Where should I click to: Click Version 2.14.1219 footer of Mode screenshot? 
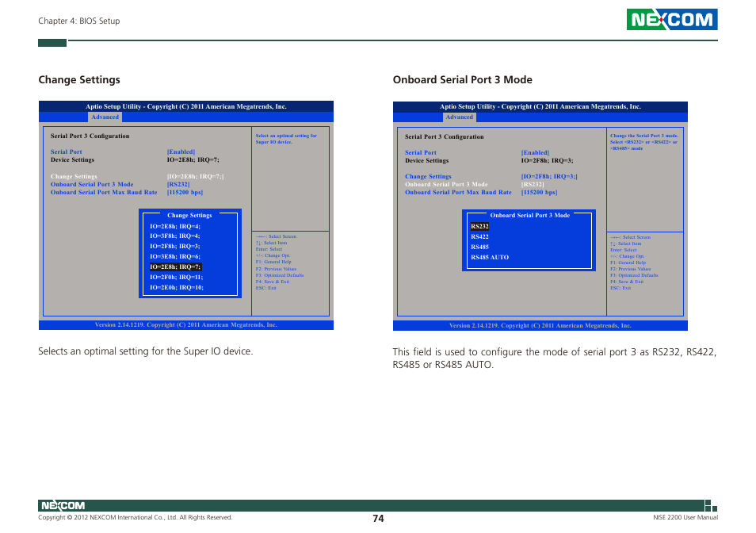point(540,325)
